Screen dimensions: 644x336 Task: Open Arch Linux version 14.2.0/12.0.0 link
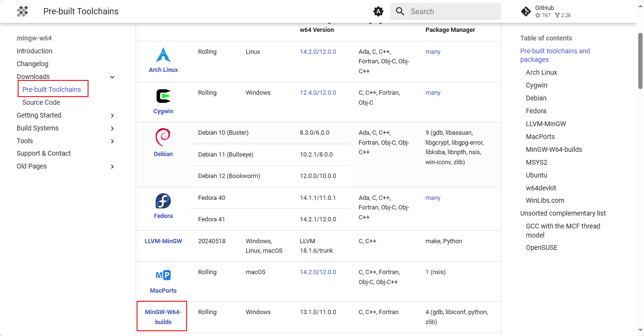click(x=318, y=52)
